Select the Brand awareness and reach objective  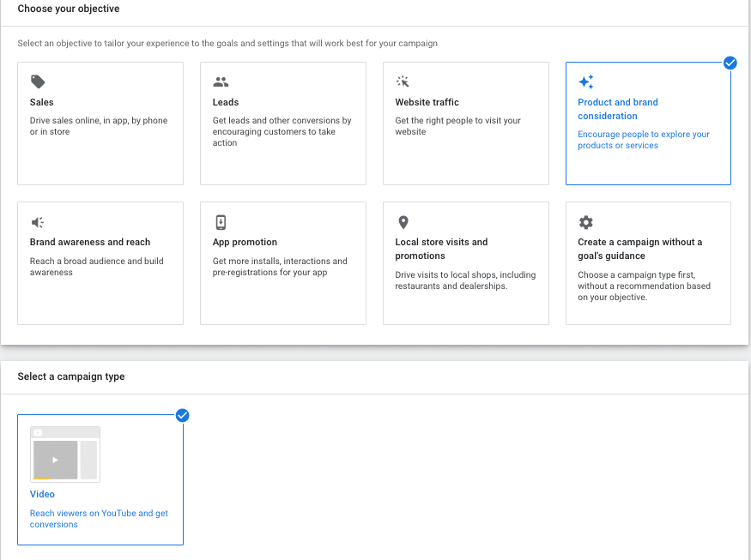(100, 263)
